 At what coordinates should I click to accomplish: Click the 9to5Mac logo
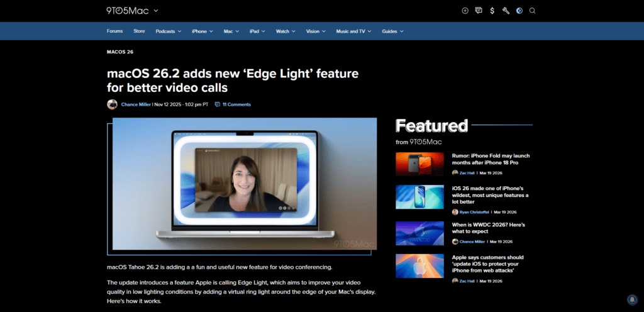127,11
